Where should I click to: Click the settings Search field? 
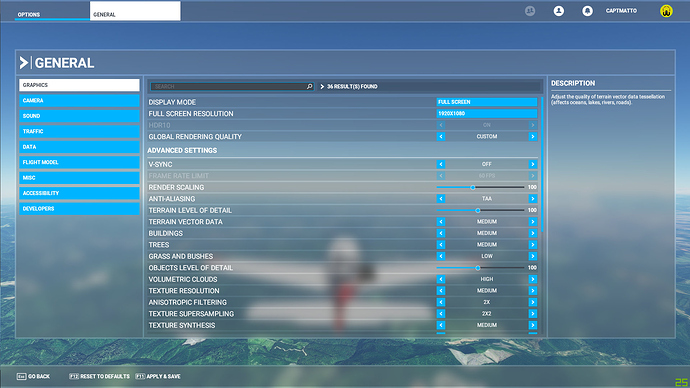(x=231, y=87)
